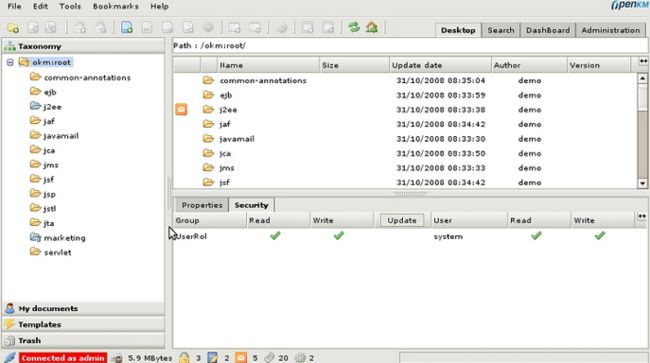The height and width of the screenshot is (363, 650).
Task: Click the gear icon in the status bar
Action: point(300,357)
